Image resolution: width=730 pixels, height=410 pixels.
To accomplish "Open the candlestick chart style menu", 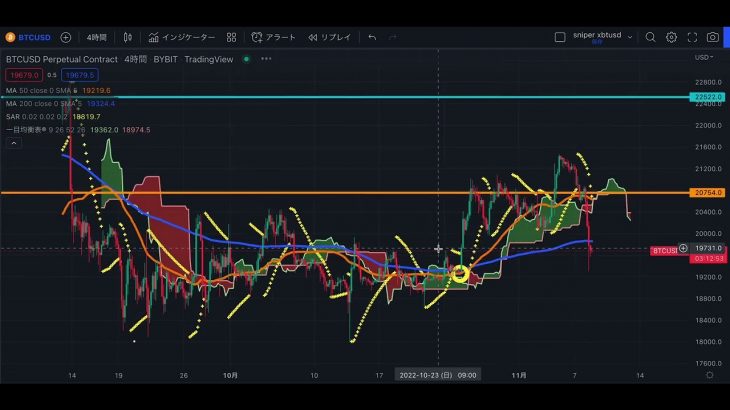I will tap(128, 37).
